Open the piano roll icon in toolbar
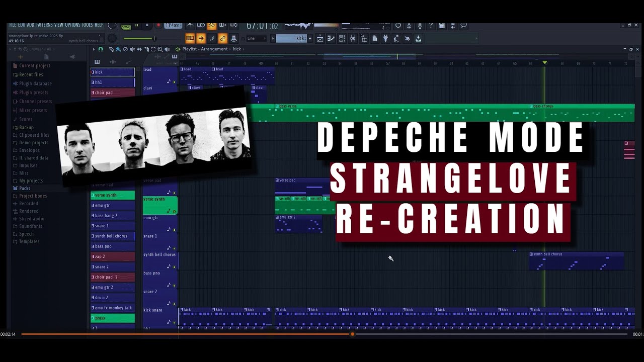Screen dimensions: 644x362 coord(331,38)
